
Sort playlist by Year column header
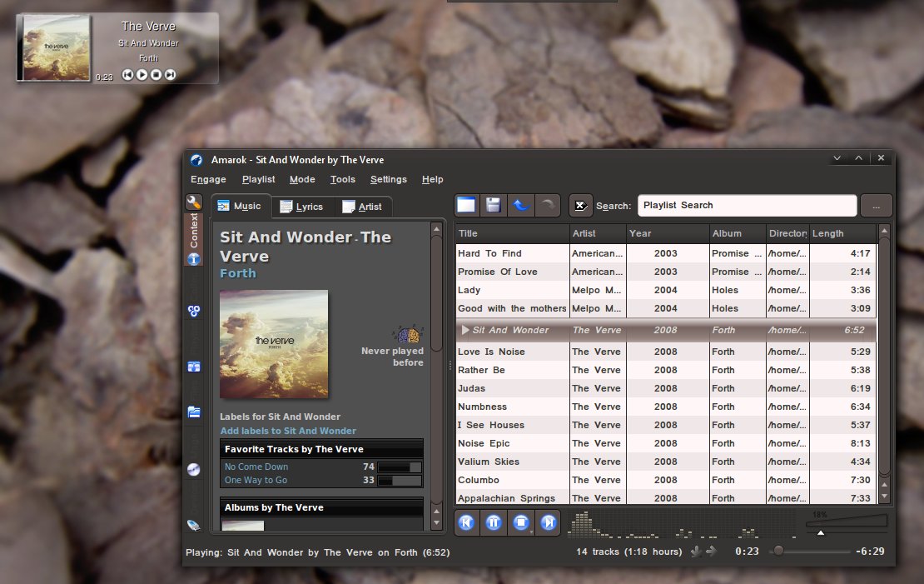coord(668,233)
